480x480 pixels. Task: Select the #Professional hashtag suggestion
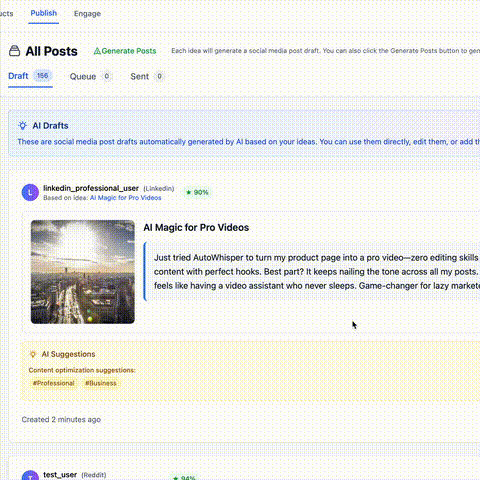tap(53, 383)
